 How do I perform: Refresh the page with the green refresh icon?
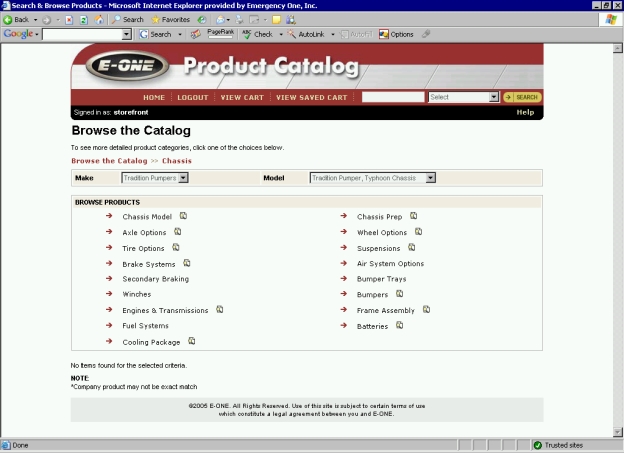pyautogui.click(x=84, y=20)
